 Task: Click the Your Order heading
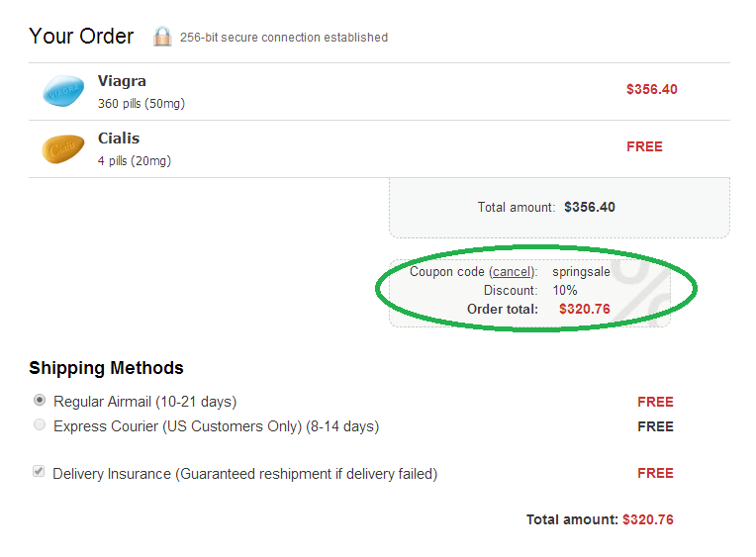[x=81, y=37]
